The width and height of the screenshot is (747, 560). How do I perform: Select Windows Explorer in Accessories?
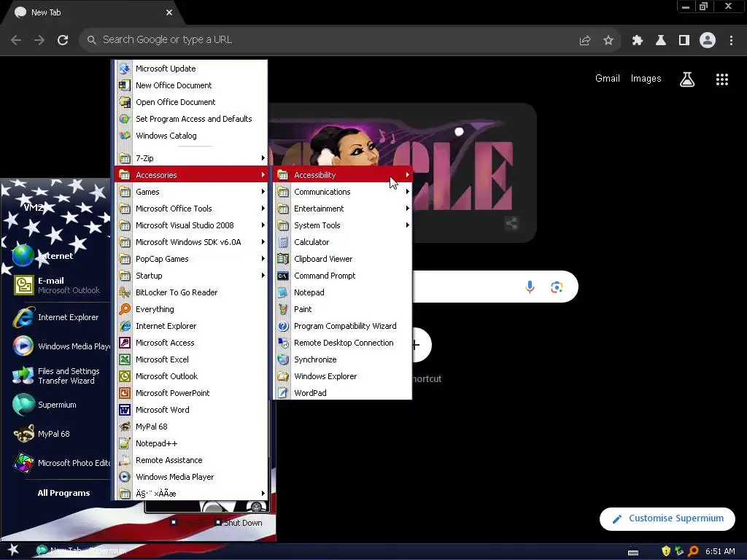pos(343,376)
